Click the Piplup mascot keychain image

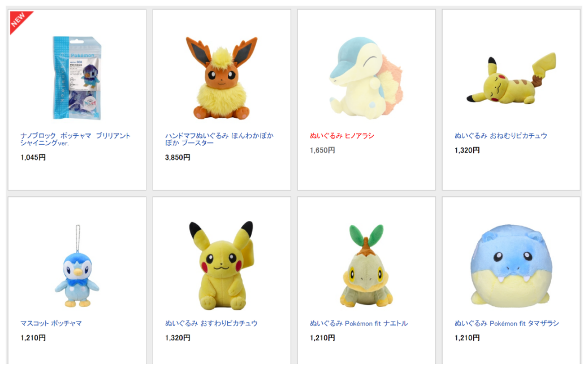pos(77,266)
